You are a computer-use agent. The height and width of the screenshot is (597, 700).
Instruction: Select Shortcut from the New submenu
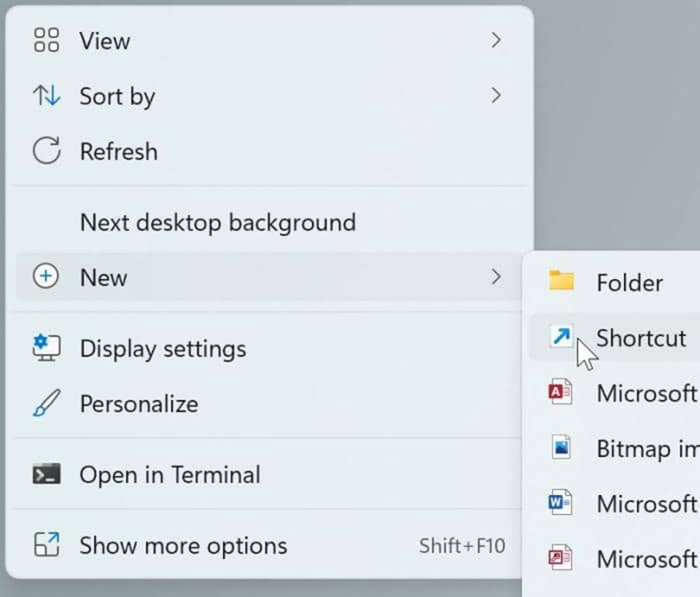coord(641,337)
